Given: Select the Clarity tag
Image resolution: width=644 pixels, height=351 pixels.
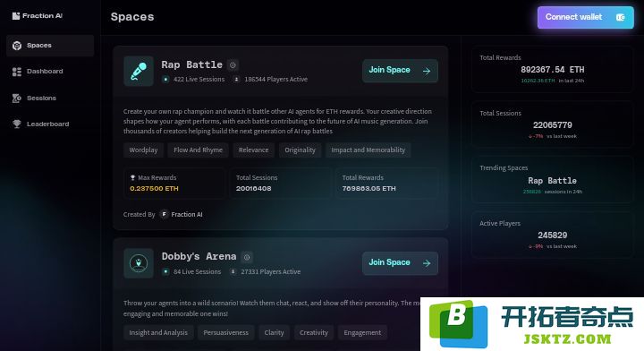Looking at the screenshot, I should pyautogui.click(x=274, y=332).
